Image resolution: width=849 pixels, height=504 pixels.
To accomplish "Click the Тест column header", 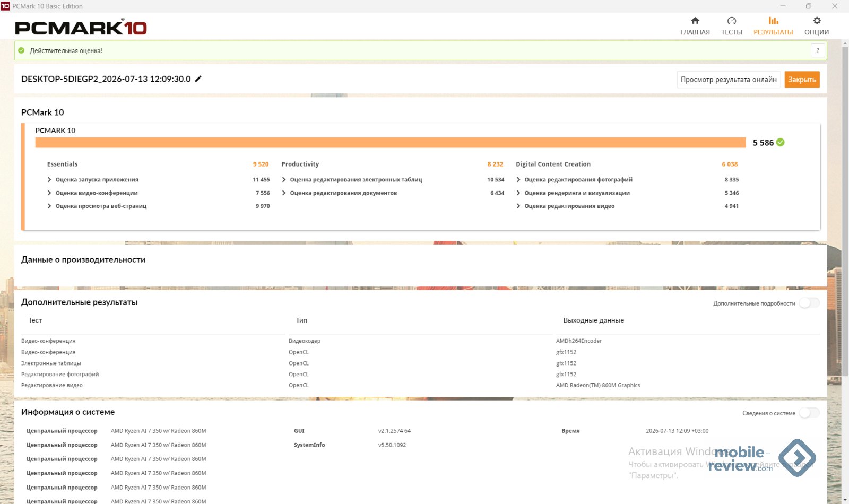I will [35, 320].
